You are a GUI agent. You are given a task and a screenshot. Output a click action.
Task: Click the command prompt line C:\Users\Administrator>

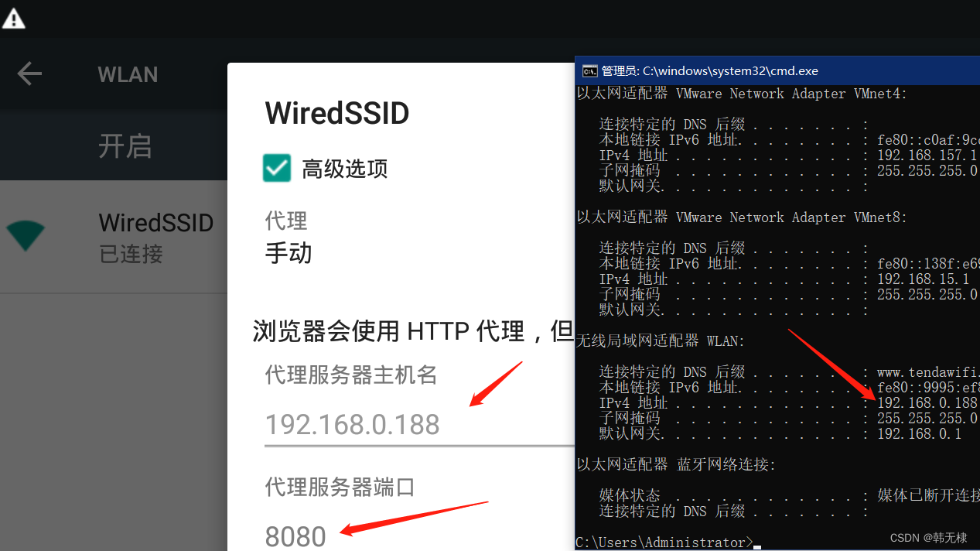tap(664, 542)
